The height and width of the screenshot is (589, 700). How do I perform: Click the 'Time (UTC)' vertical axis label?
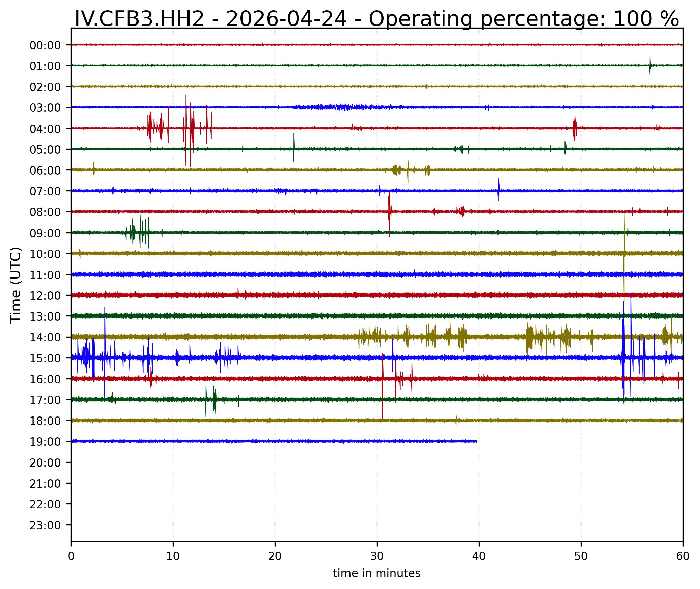click(16, 285)
